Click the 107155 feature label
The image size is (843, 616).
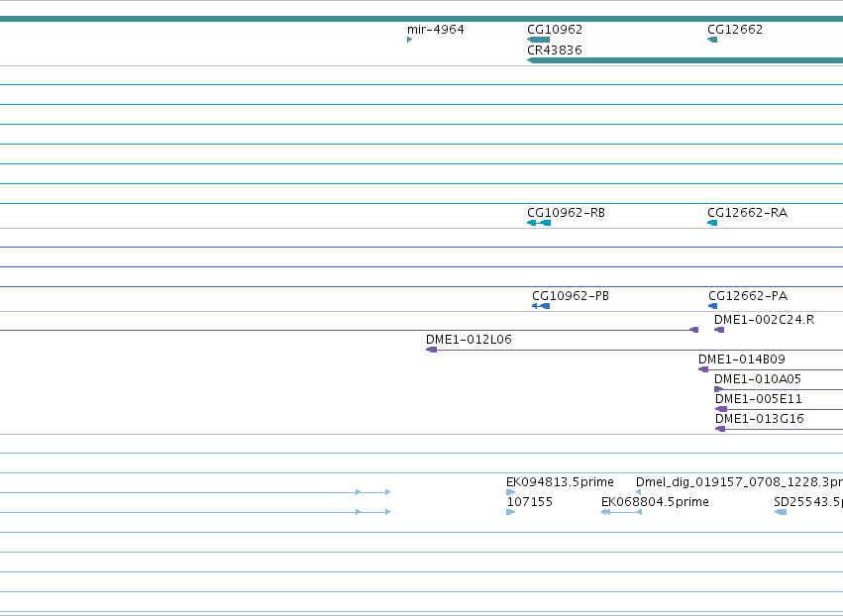(530, 502)
